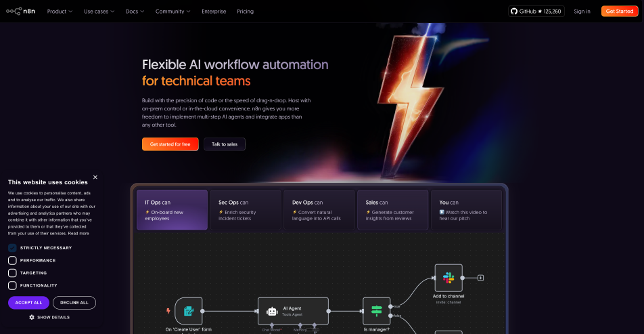Click the gear icon beside Show Details
The height and width of the screenshot is (334, 644).
[31, 317]
